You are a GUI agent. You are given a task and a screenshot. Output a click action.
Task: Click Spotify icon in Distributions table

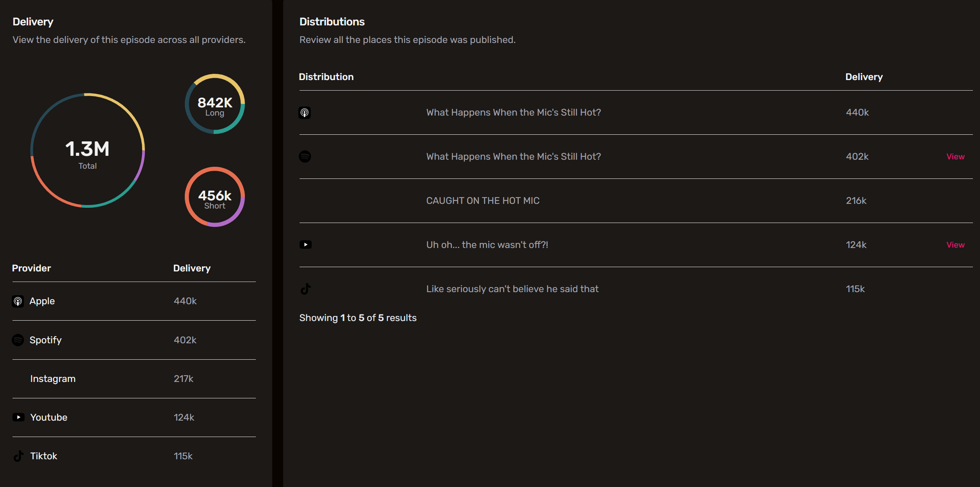(305, 157)
